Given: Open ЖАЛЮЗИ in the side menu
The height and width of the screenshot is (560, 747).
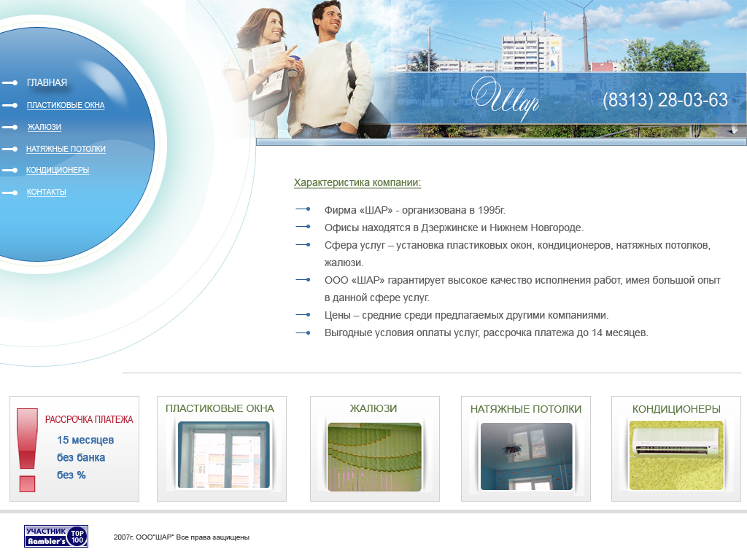Looking at the screenshot, I should tap(44, 127).
